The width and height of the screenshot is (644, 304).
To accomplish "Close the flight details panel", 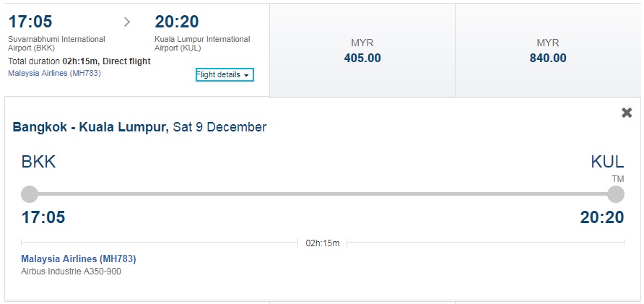I will [627, 113].
